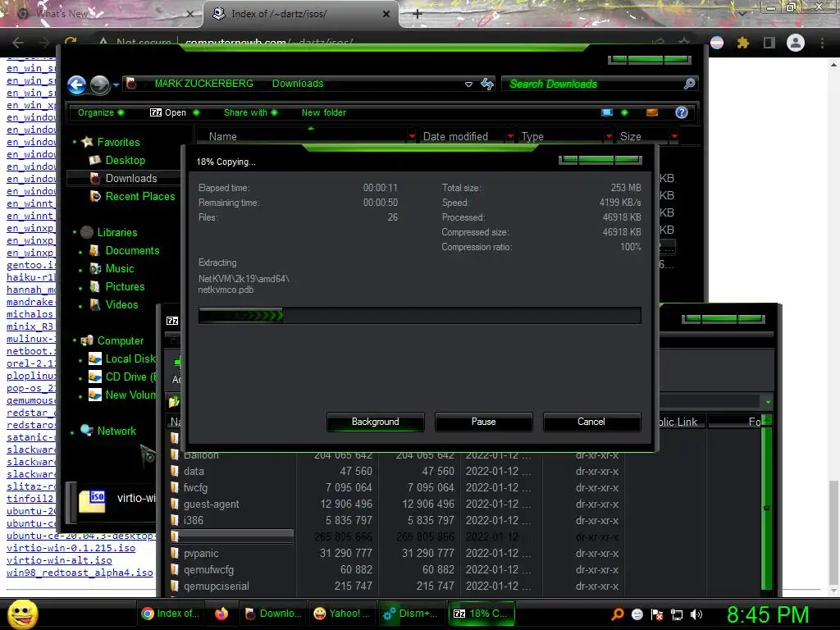840x630 pixels.
Task: Click New folder in the Explorer toolbar
Action: tap(323, 112)
